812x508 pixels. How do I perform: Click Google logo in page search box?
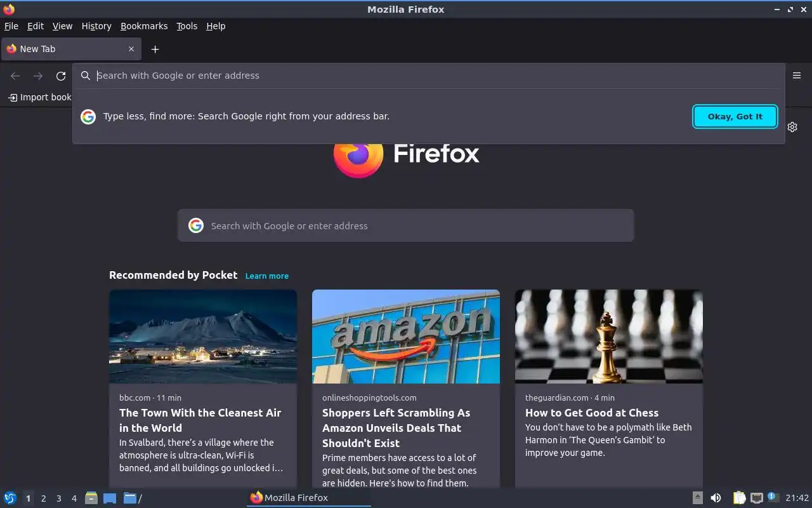pyautogui.click(x=196, y=225)
